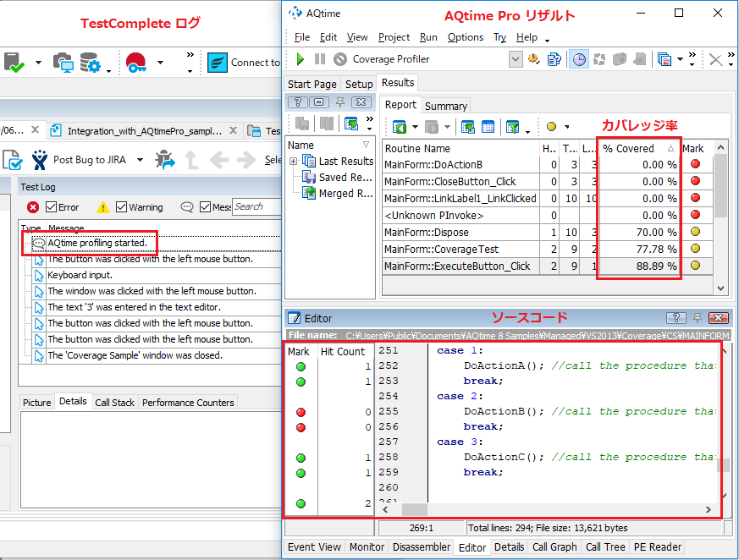The width and height of the screenshot is (739, 560).
Task: Start profiling with the green Run button in AQtime
Action: pos(301,59)
